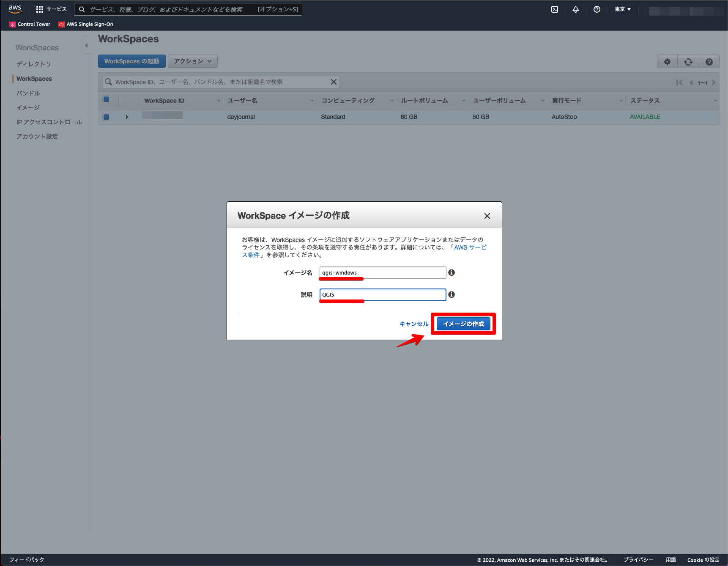
Task: Open the ステータス column filter dropdown
Action: pyautogui.click(x=715, y=101)
